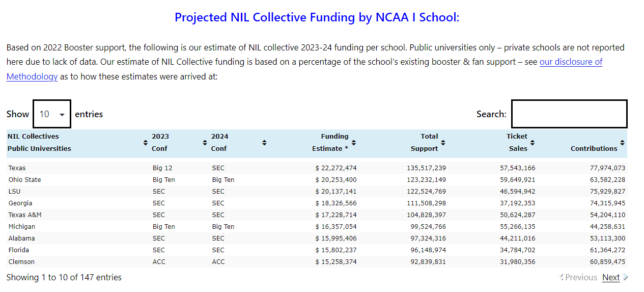Screen dimensions: 644x292
Task: Sort by Ticket Sales arrows
Action: 533,143
